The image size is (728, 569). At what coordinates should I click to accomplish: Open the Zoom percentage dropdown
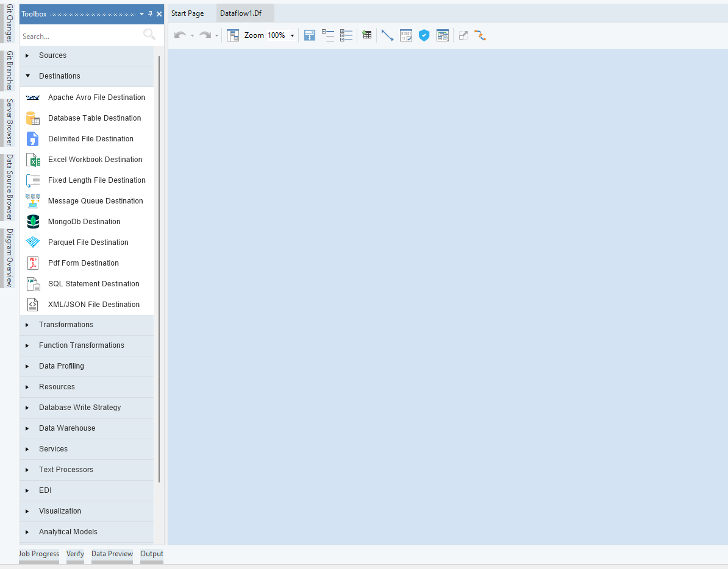tap(292, 35)
